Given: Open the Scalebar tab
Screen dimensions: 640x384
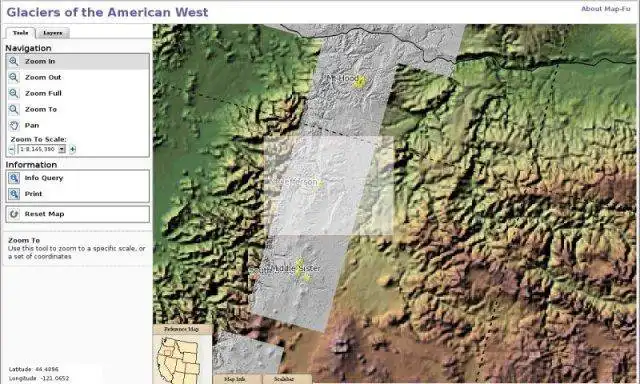Looking at the screenshot, I should (x=284, y=379).
